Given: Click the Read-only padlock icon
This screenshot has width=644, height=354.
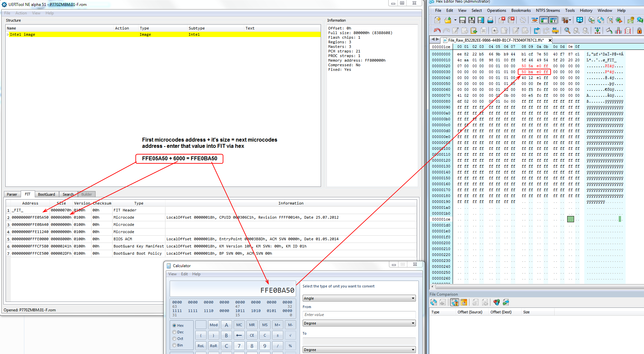Looking at the screenshot, I should pyautogui.click(x=639, y=30).
